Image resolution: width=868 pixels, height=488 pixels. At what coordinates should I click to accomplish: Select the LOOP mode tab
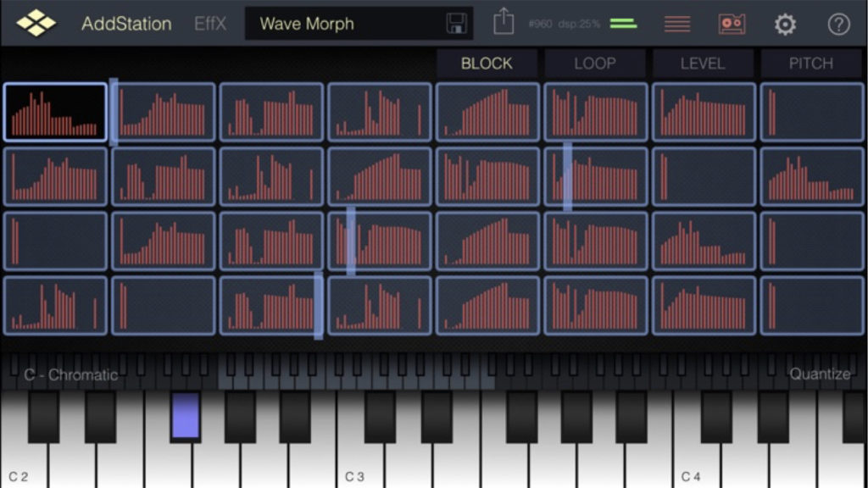[x=594, y=64]
